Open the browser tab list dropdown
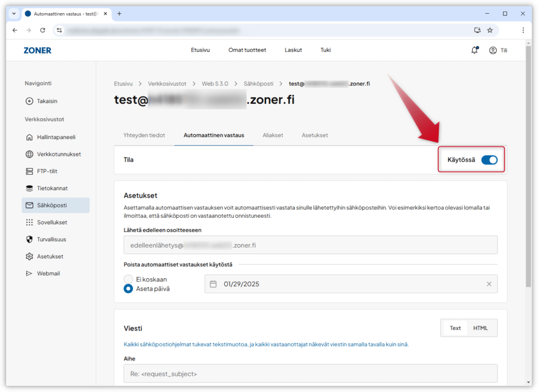The height and width of the screenshot is (392, 538). (x=13, y=13)
